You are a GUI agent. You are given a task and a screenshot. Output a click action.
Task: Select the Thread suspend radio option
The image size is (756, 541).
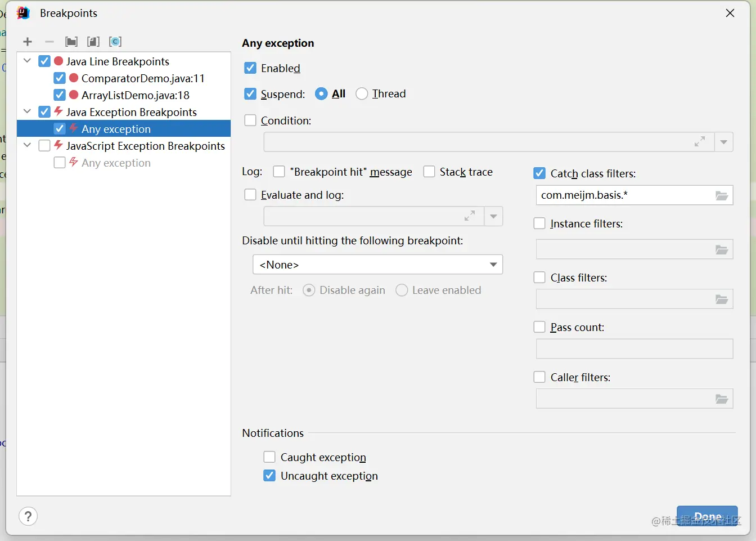click(362, 94)
